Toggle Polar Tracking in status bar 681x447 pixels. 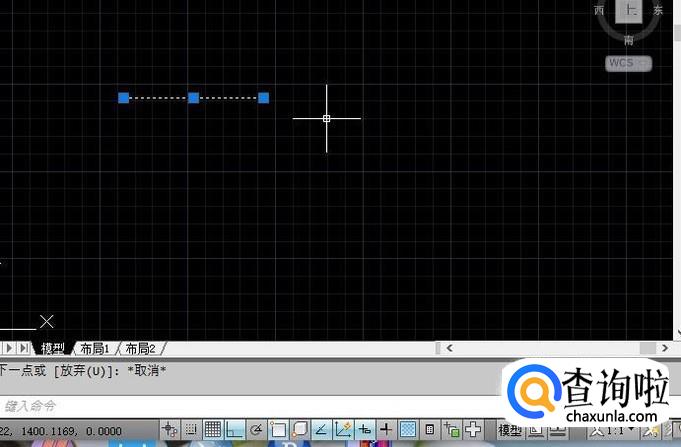coord(256,430)
